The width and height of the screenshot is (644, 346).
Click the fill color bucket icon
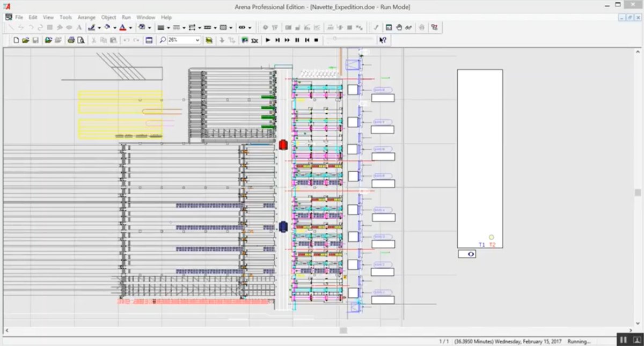point(107,27)
